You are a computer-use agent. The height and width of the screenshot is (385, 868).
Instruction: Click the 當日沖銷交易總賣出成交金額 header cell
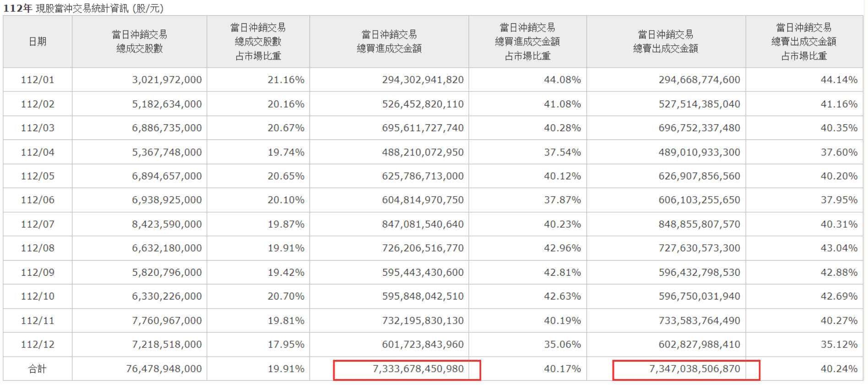666,42
